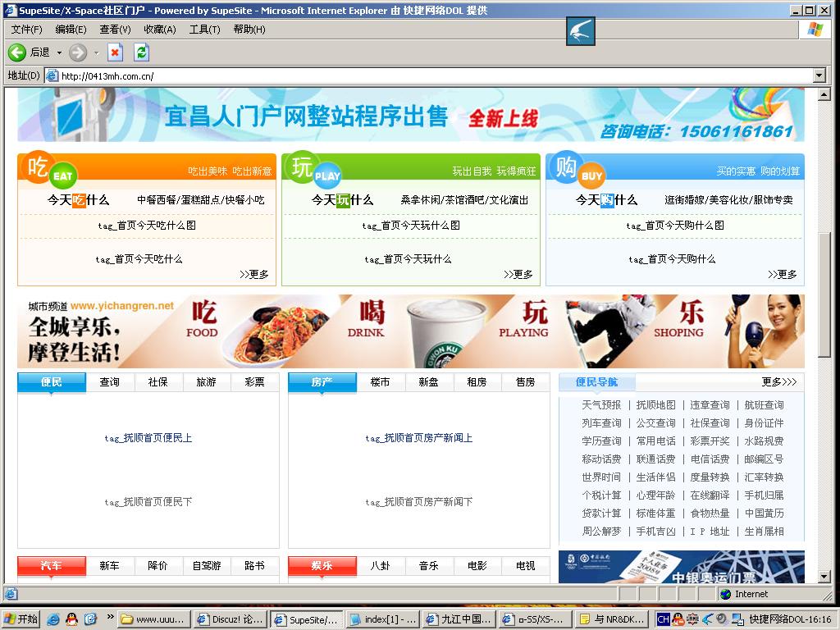Select the 娱乐 tab
Image resolution: width=840 pixels, height=630 pixels.
click(322, 566)
